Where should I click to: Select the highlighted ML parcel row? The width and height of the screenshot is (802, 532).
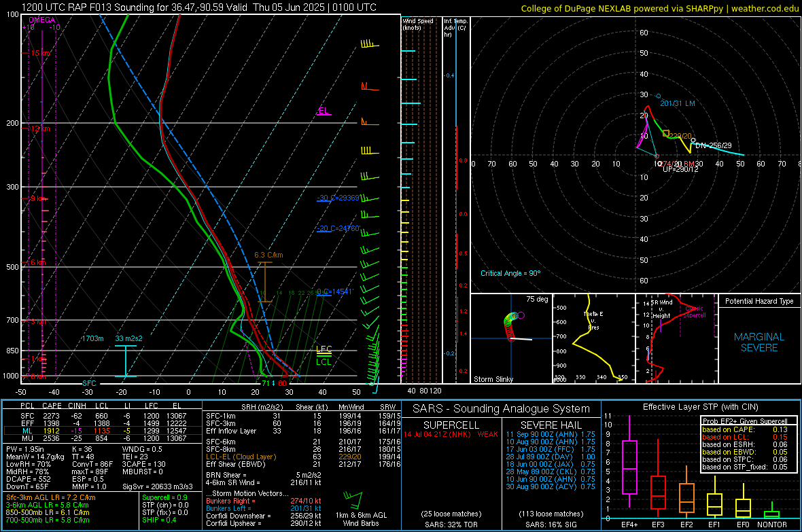coord(103,431)
